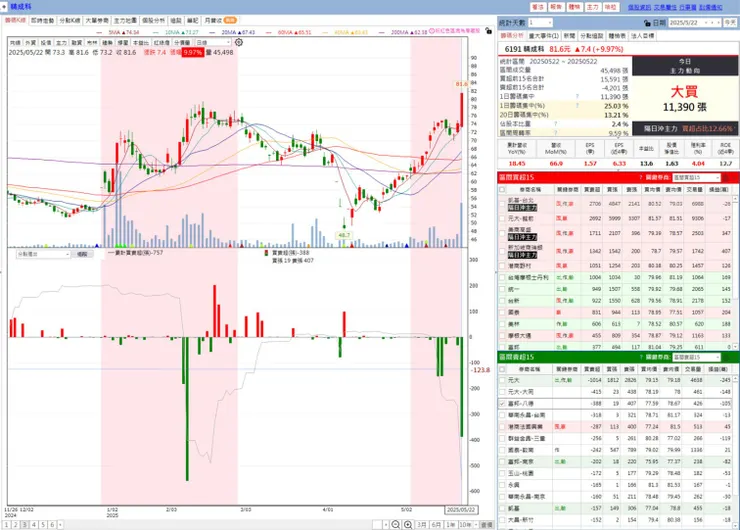740x530 pixels.
Task: Click green icon at right of 區間賣超15 header
Action: [x=727, y=357]
